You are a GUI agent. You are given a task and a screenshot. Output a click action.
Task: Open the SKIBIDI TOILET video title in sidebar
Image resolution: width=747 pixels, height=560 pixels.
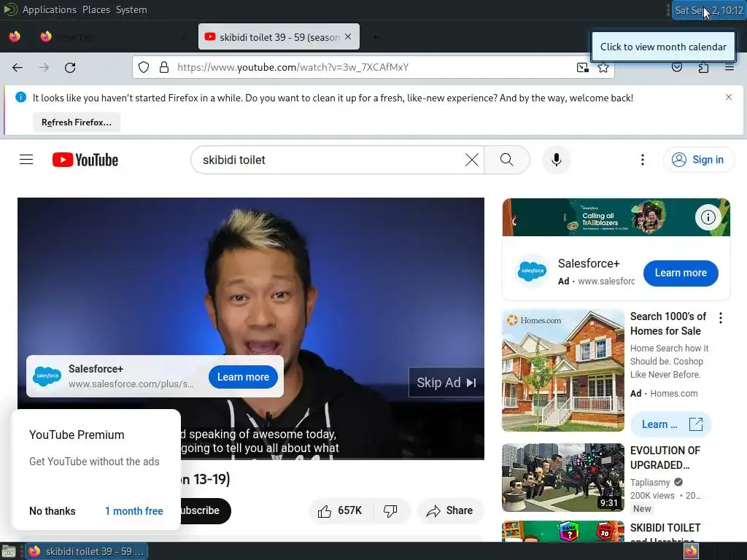pos(665,534)
